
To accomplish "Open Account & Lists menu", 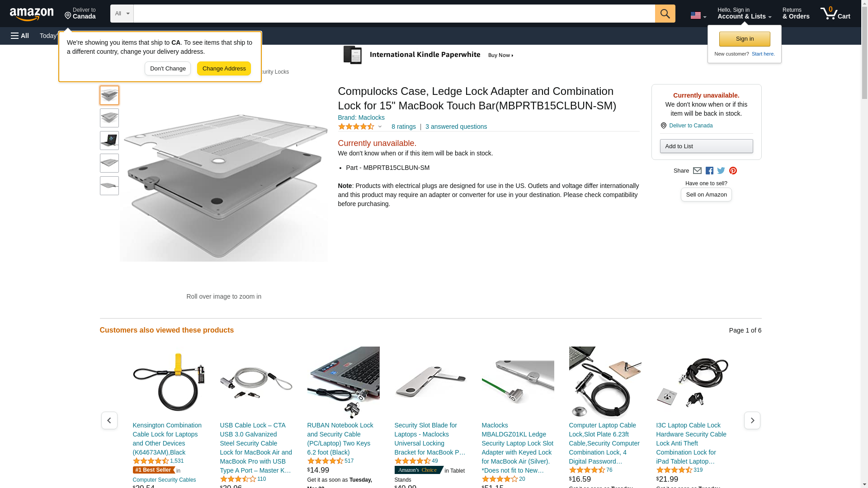I will pyautogui.click(x=744, y=14).
